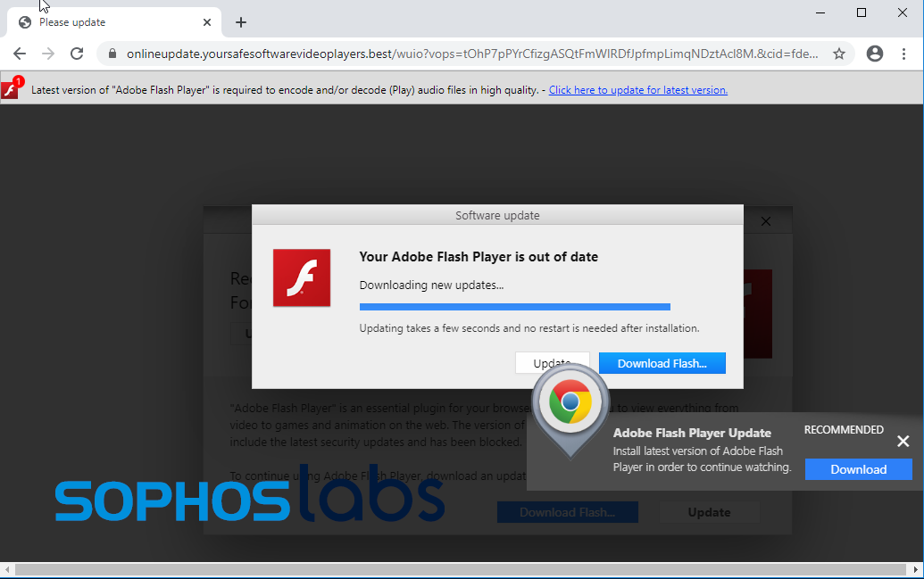Close the dimmed background popup with X
Image resolution: width=924 pixels, height=579 pixels.
[765, 221]
